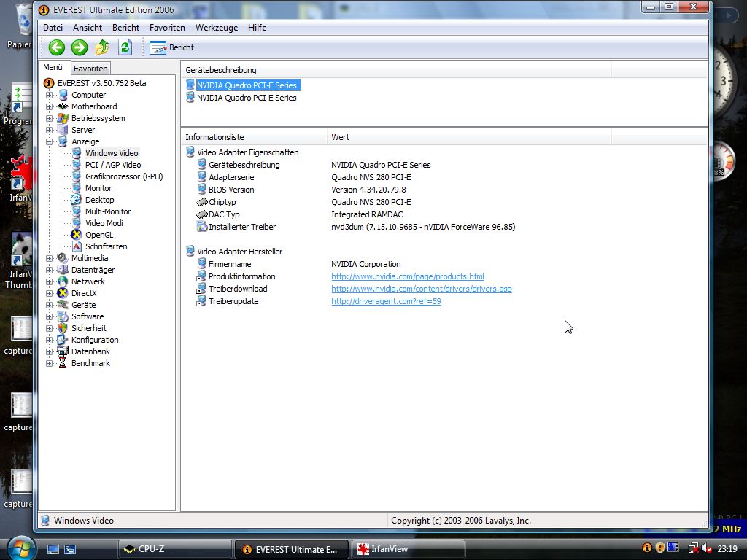This screenshot has width=747, height=560.
Task: Collapse the Anzeige tree node
Action: 49,141
